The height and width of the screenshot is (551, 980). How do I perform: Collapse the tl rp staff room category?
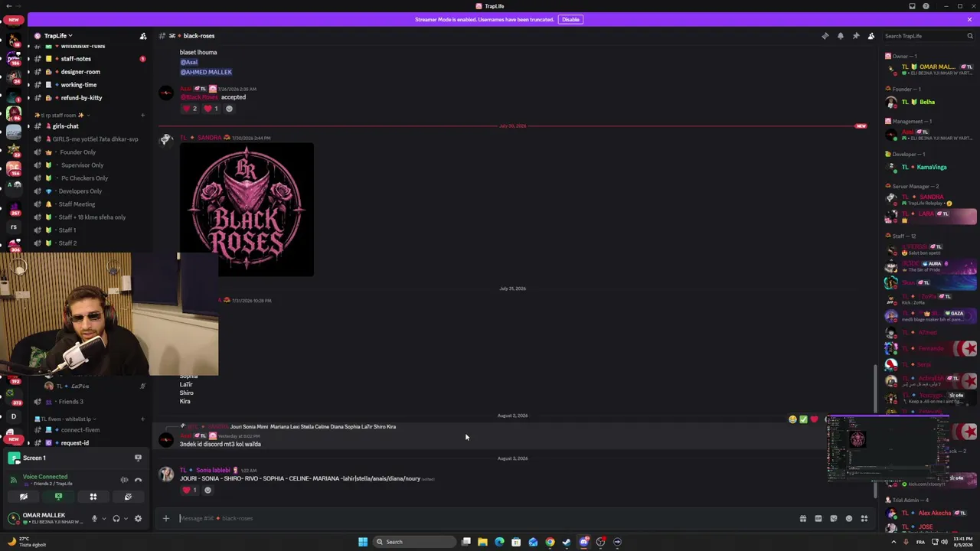click(x=63, y=115)
